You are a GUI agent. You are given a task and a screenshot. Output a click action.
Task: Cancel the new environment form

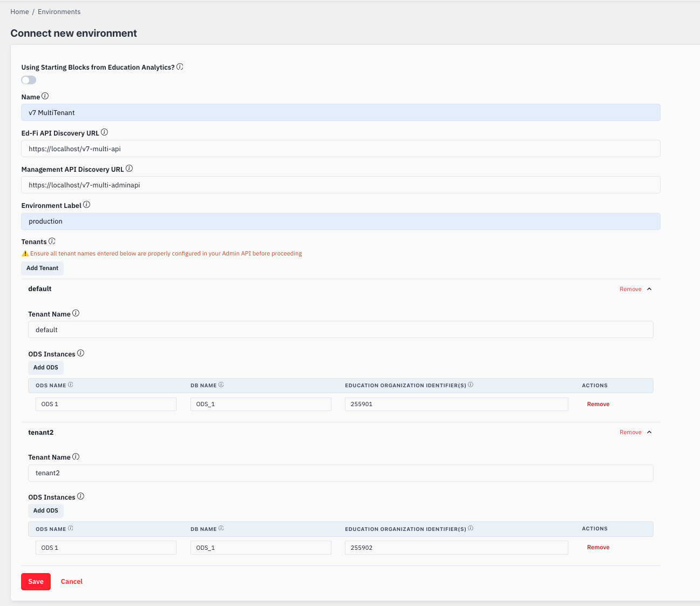72,582
